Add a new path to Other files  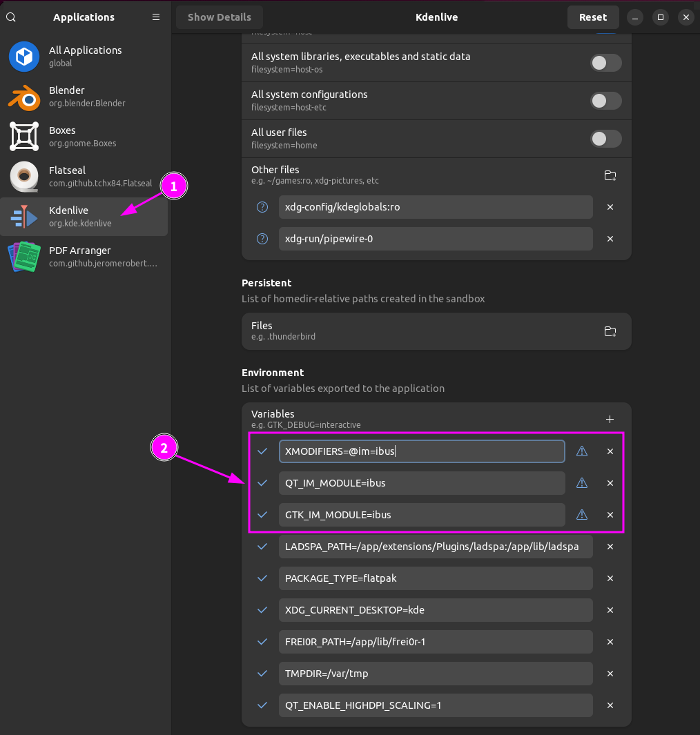tap(610, 175)
